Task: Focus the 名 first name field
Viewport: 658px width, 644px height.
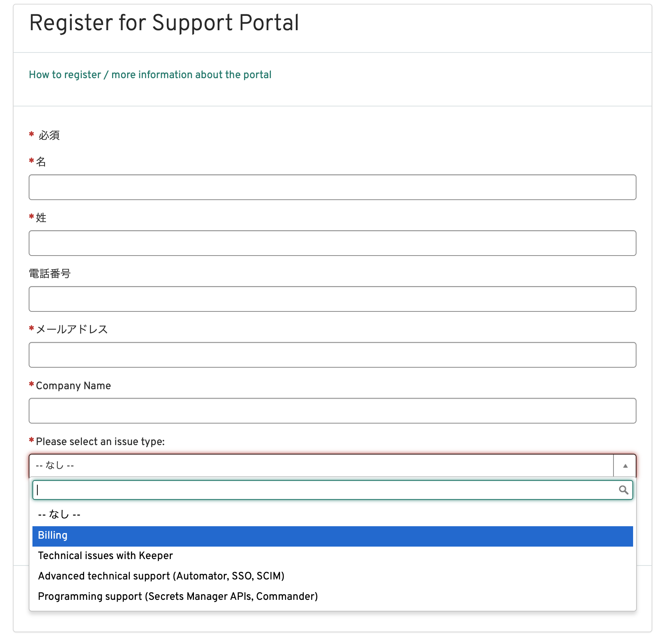Action: point(332,187)
